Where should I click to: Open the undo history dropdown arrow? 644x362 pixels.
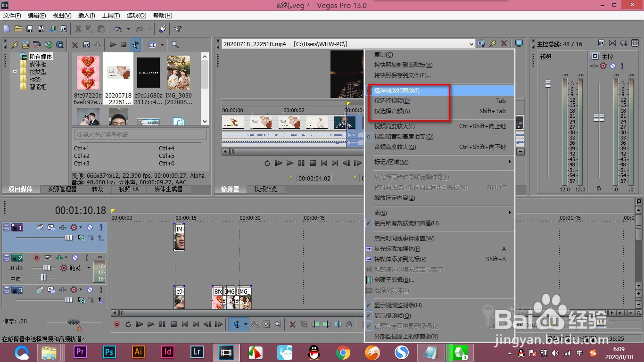coord(128,29)
